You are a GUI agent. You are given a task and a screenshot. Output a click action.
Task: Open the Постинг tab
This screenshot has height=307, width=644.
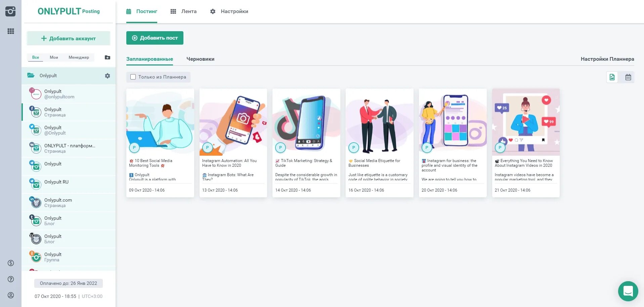point(142,11)
